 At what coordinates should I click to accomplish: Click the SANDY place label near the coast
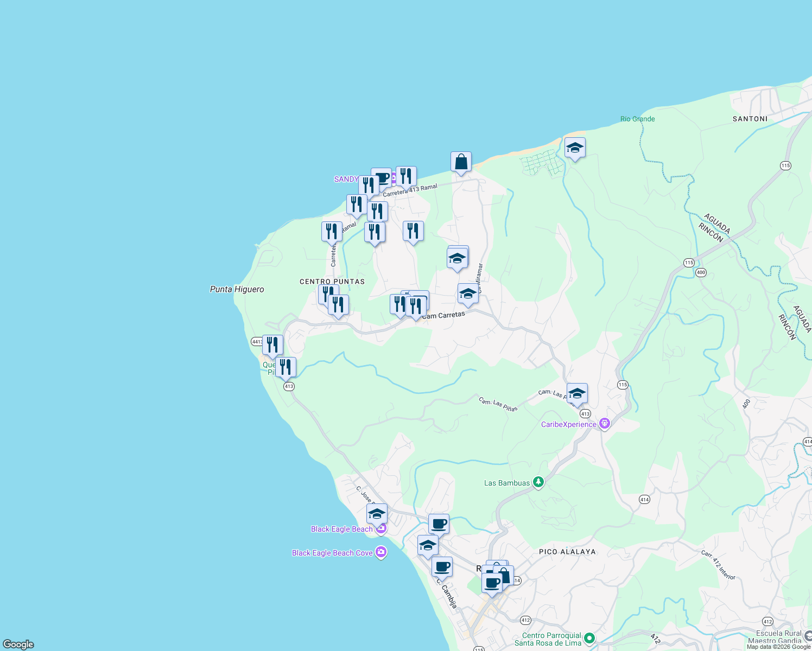click(346, 178)
